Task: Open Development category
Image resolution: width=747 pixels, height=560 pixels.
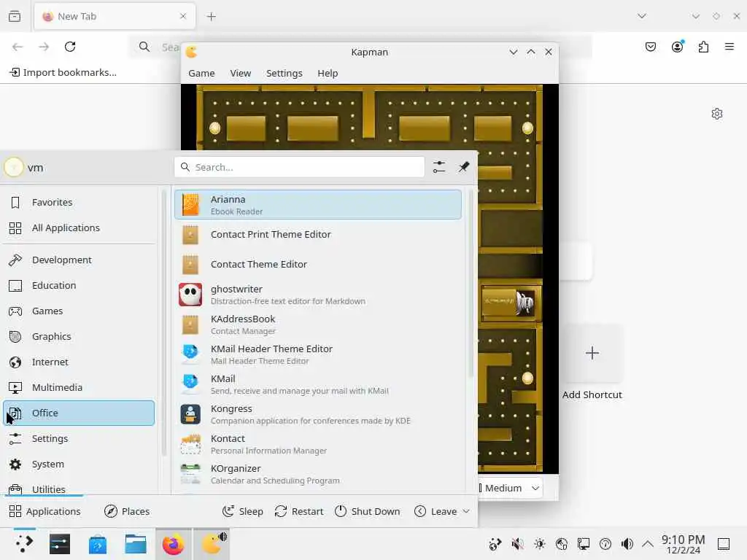Action: (x=79, y=260)
